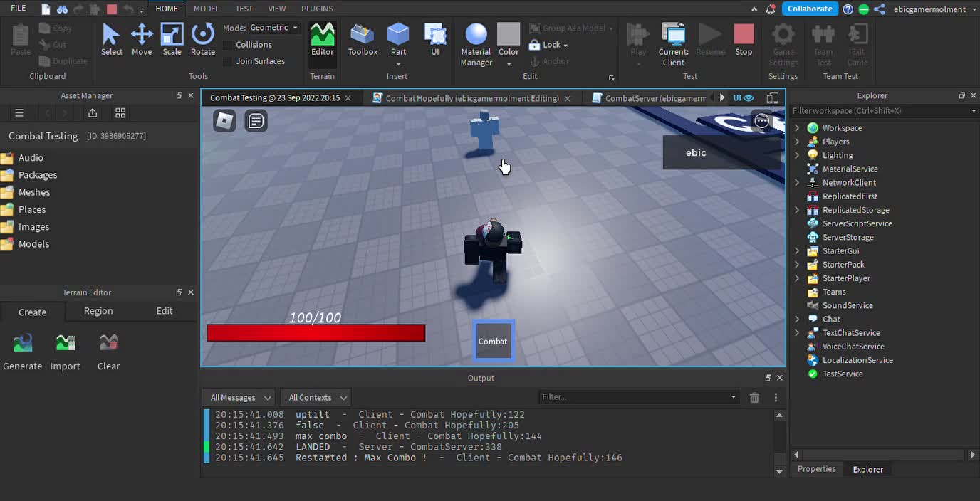Open the Toolbox panel
The image size is (980, 501).
coord(363,40)
